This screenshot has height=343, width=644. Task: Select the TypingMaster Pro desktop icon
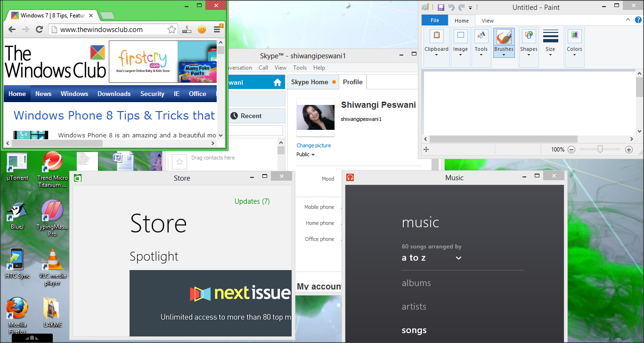(x=52, y=218)
